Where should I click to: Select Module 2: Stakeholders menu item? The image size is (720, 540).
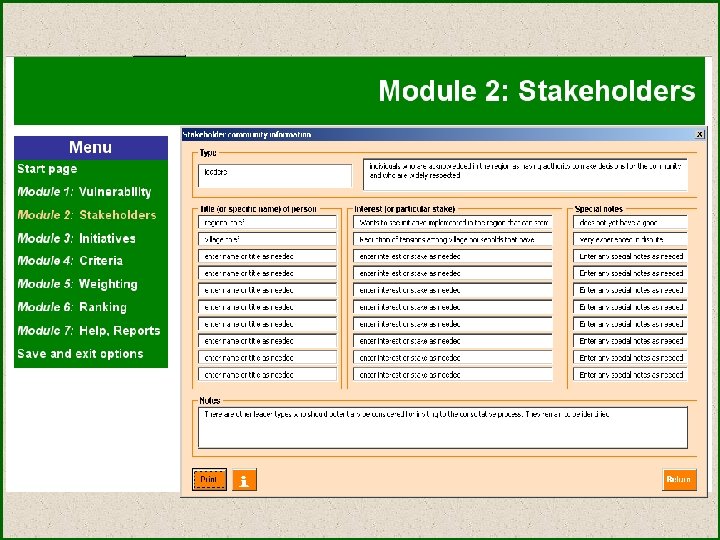(x=87, y=215)
